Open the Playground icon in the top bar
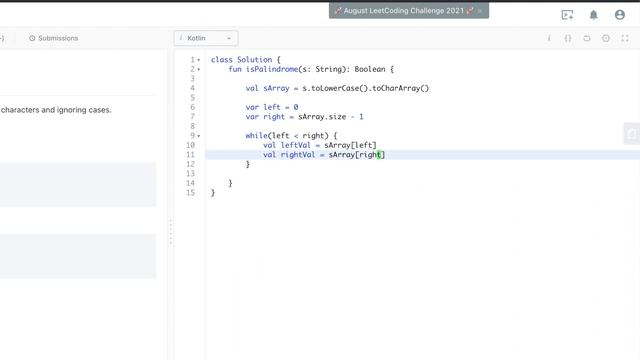The image size is (640, 360). click(567, 15)
